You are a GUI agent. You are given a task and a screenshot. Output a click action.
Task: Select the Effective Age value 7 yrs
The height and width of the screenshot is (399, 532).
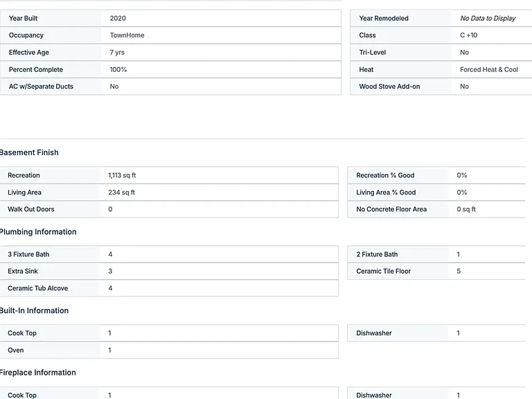coord(117,53)
